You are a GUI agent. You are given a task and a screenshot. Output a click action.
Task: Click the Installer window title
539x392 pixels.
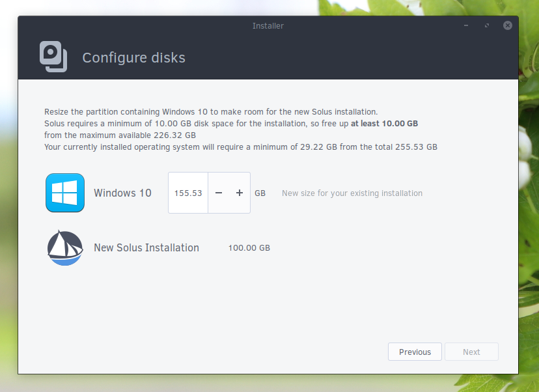268,26
